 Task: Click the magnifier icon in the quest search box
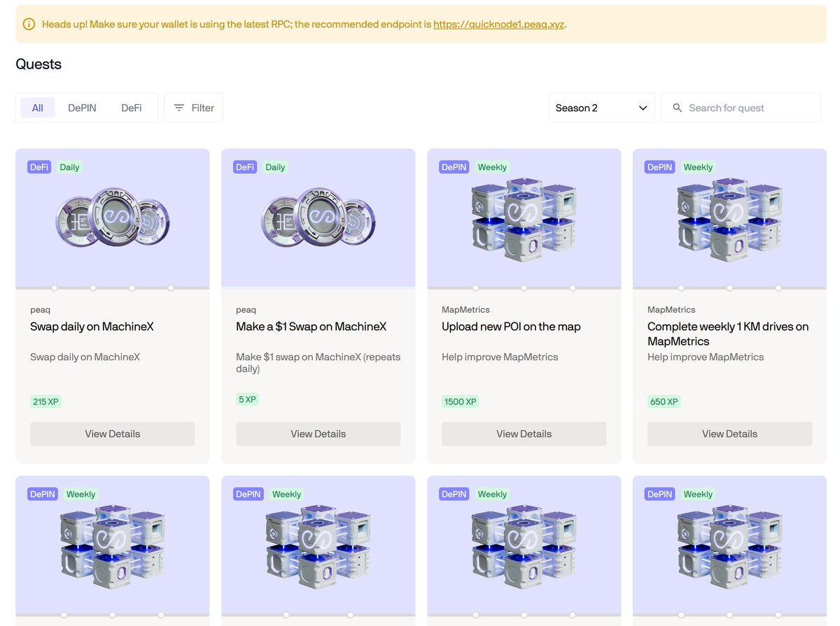tap(677, 108)
